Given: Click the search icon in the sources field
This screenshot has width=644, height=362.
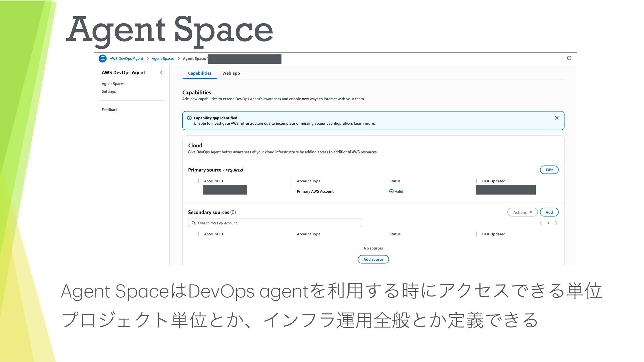Looking at the screenshot, I should pos(193,223).
